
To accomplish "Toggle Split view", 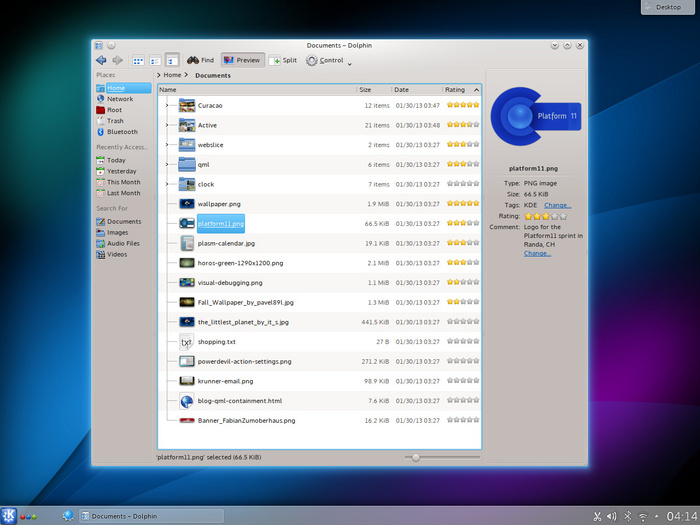I will 283,60.
